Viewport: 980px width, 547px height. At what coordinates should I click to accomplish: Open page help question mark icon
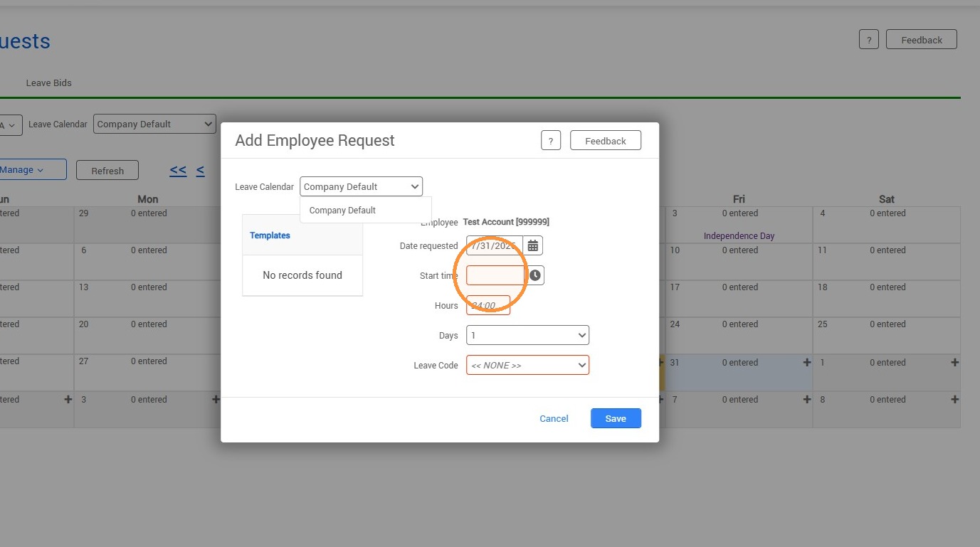tap(868, 40)
